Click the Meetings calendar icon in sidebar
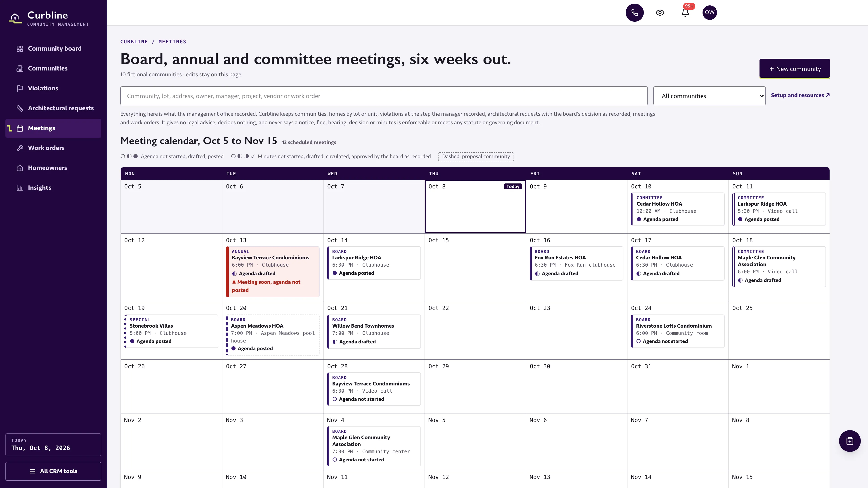 20,128
